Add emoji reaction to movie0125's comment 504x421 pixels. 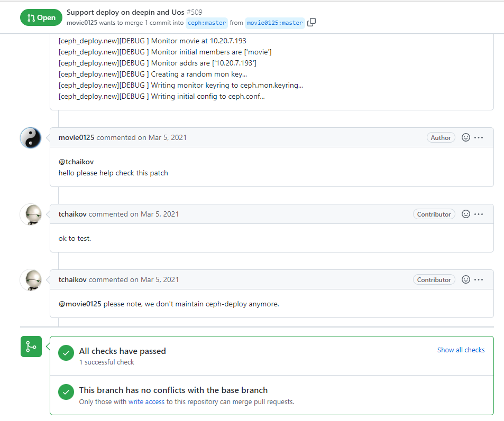466,137
